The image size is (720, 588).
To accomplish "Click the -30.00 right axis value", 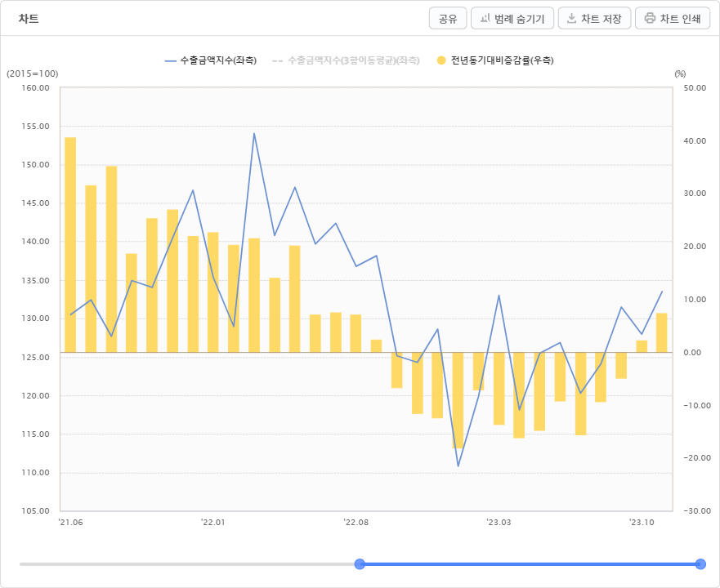I will coord(696,511).
